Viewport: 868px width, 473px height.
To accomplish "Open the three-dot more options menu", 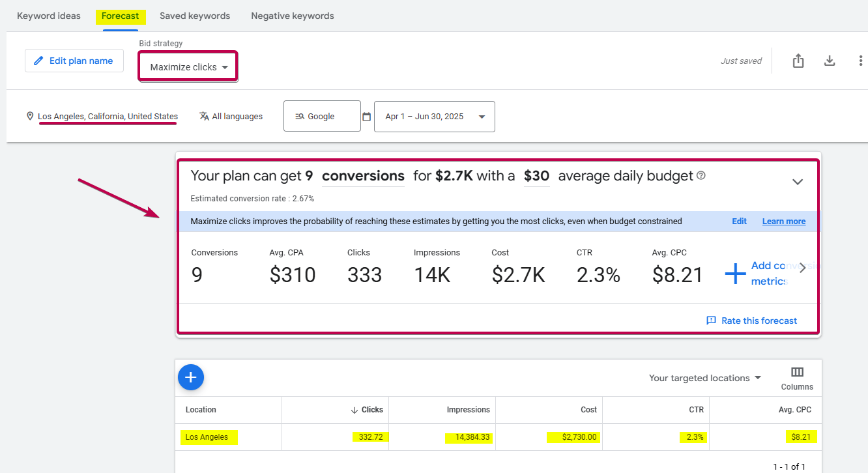I will pos(861,61).
